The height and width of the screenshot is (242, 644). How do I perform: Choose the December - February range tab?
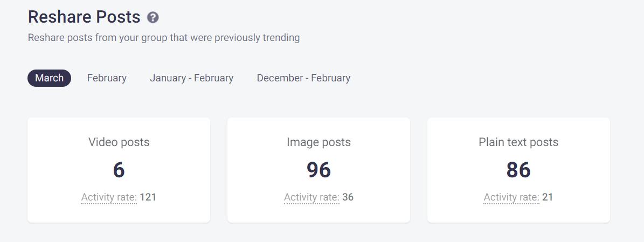(x=303, y=78)
